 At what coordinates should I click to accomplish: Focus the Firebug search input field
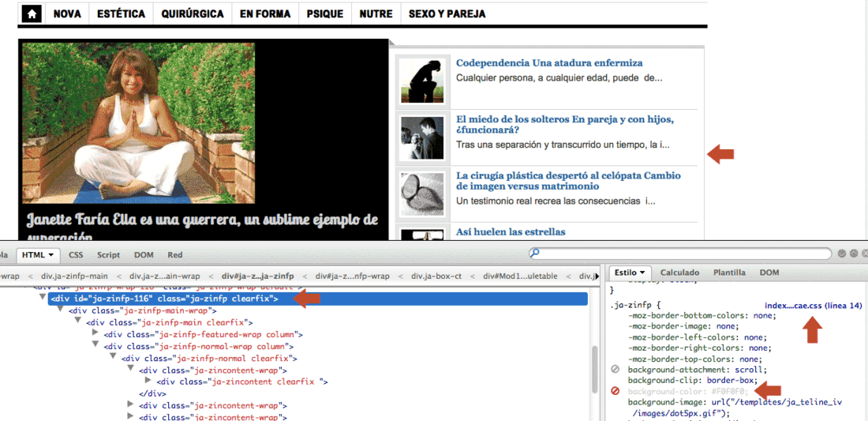(679, 254)
